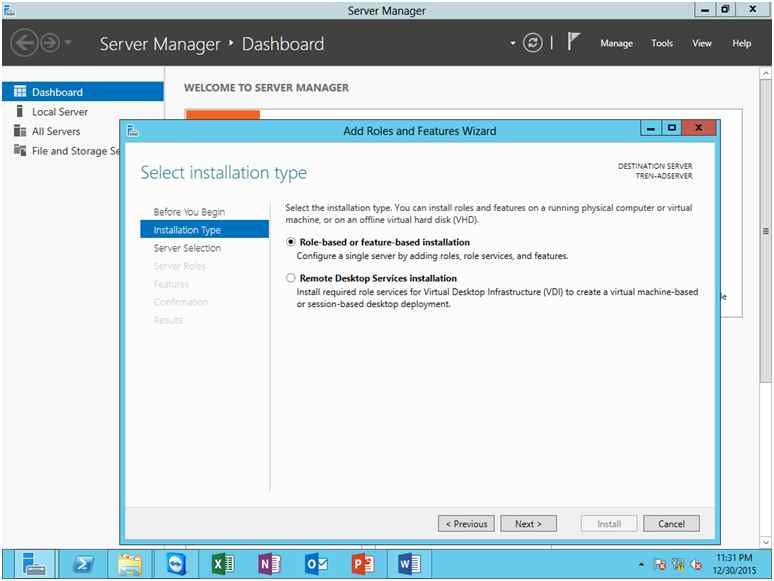Viewport: 774px width, 581px height.
Task: Launch Word from the taskbar
Action: [409, 564]
